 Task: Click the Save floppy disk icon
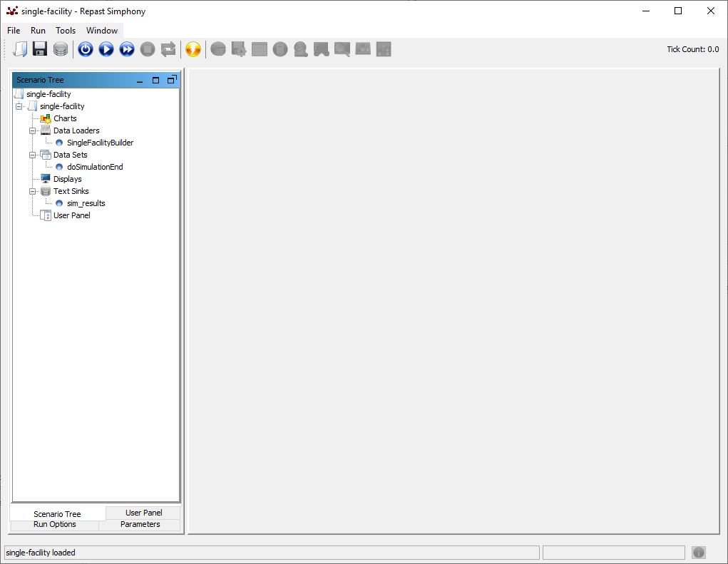click(40, 49)
